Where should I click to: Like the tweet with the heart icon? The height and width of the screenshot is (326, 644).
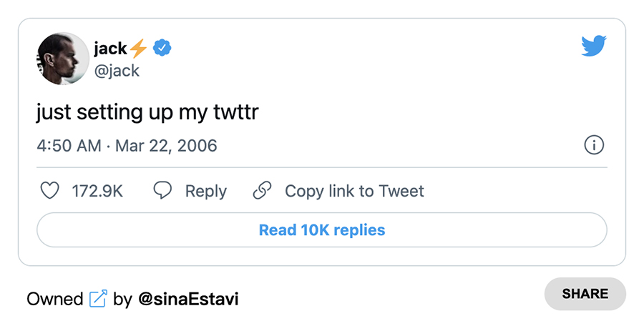(x=49, y=191)
